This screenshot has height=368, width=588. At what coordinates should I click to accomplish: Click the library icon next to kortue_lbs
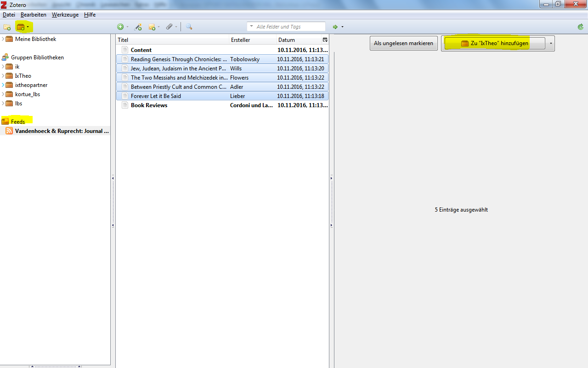click(9, 94)
